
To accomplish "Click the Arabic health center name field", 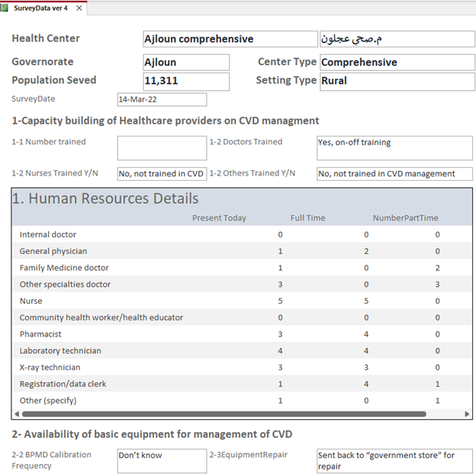I will [x=396, y=39].
